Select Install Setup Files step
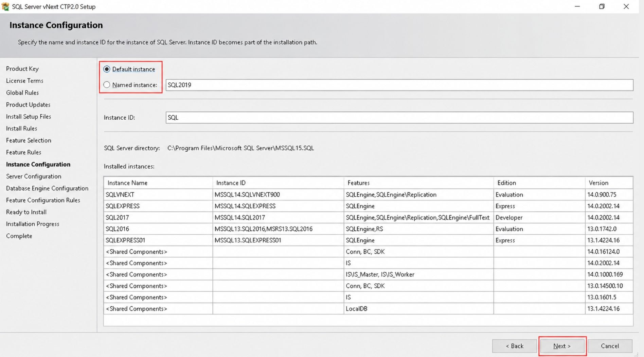 click(29, 117)
